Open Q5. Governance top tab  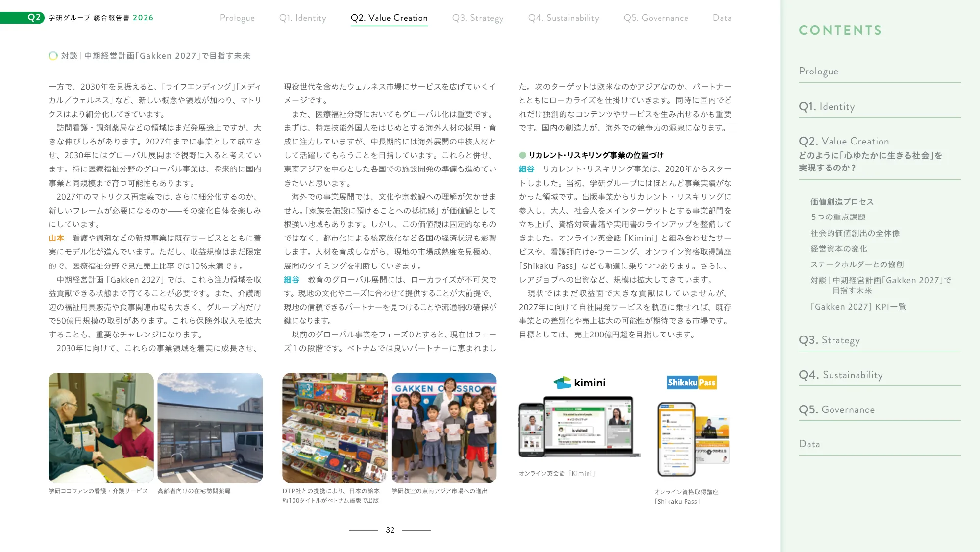656,18
